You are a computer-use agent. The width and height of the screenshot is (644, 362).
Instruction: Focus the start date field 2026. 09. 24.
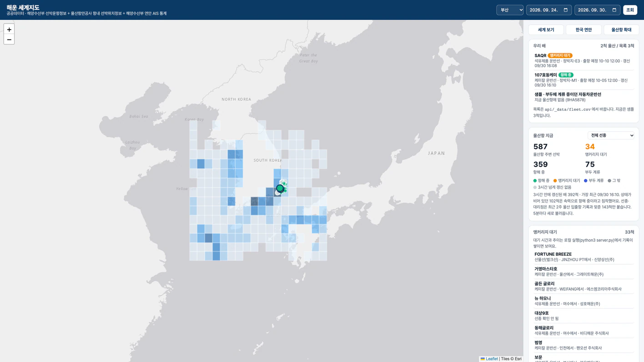[549, 10]
